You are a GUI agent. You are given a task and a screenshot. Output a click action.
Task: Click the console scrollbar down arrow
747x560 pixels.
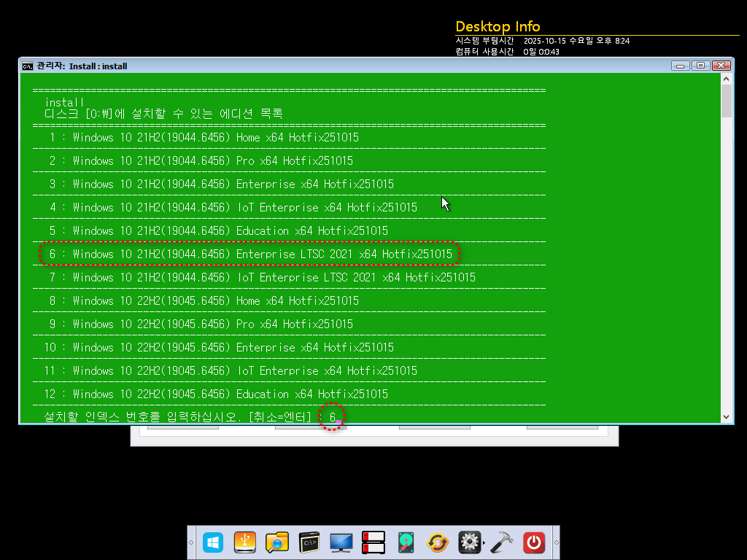[x=726, y=417]
